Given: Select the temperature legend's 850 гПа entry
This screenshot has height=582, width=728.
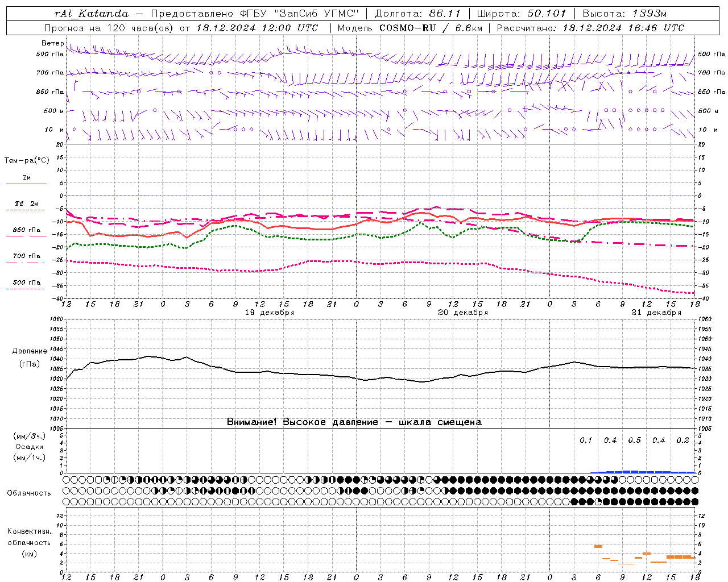Looking at the screenshot, I should click(x=26, y=230).
